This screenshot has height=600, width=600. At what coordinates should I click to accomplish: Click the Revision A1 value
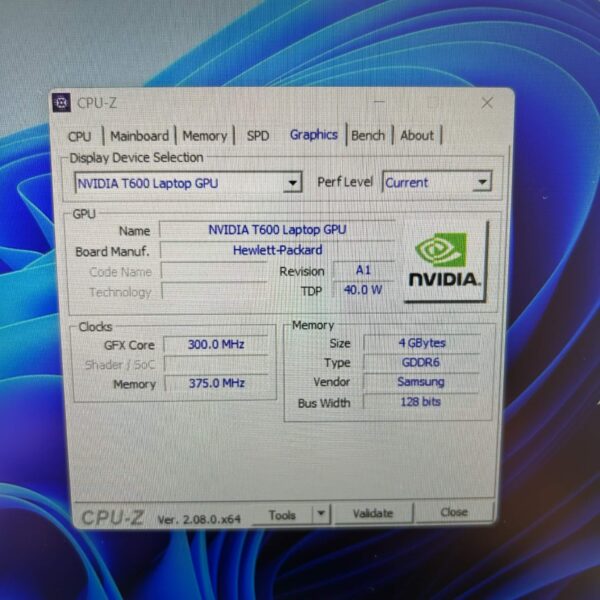(364, 270)
